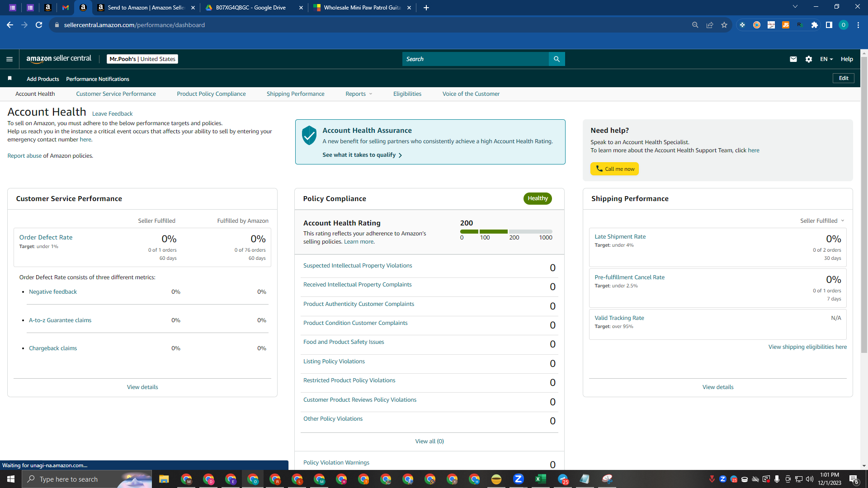Screen dimensions: 868x488
Task: Open File Explorer from the taskbar
Action: click(164, 479)
